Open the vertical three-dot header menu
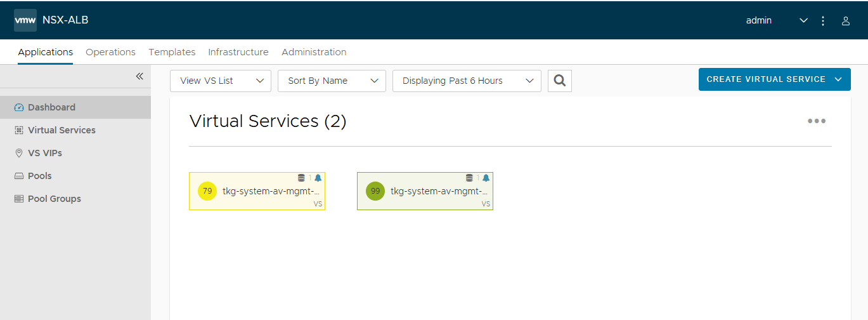 click(x=823, y=20)
